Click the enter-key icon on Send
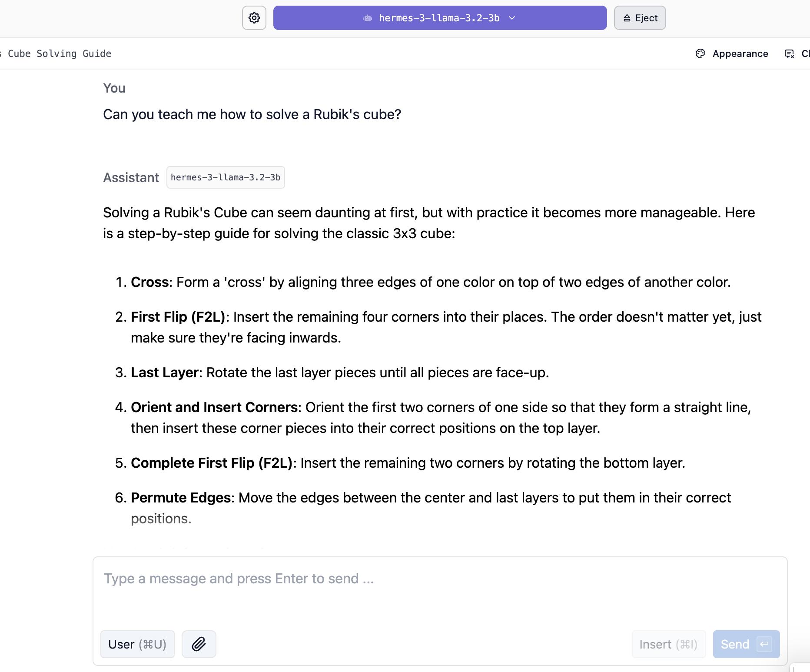This screenshot has height=672, width=810. (x=764, y=644)
